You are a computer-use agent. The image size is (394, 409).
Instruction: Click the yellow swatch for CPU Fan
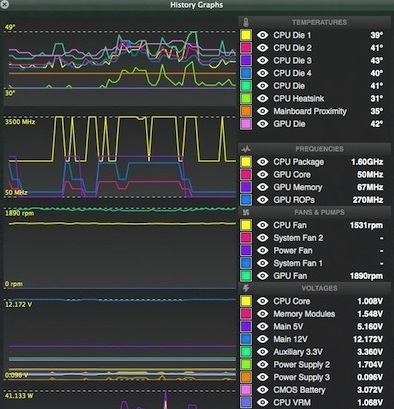point(246,225)
